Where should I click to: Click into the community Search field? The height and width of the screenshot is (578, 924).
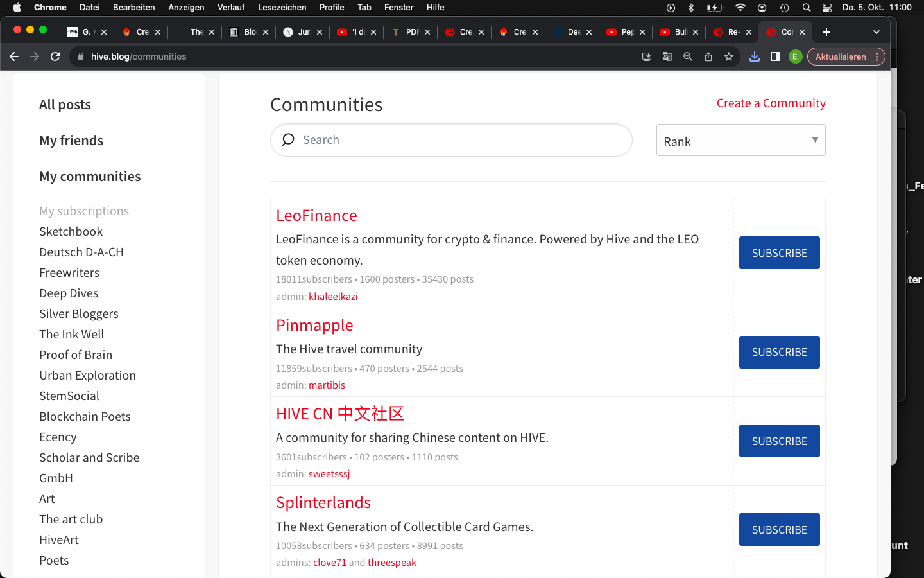pos(451,140)
